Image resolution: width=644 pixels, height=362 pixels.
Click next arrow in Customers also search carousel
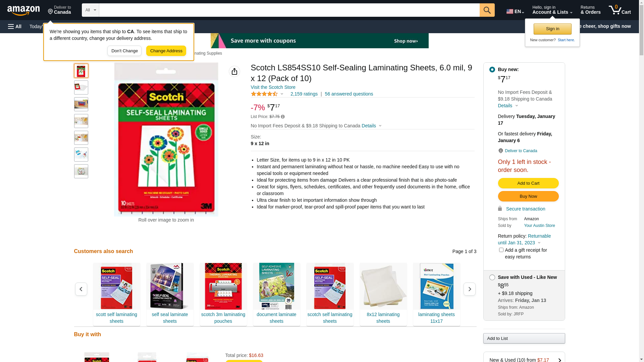point(470,289)
